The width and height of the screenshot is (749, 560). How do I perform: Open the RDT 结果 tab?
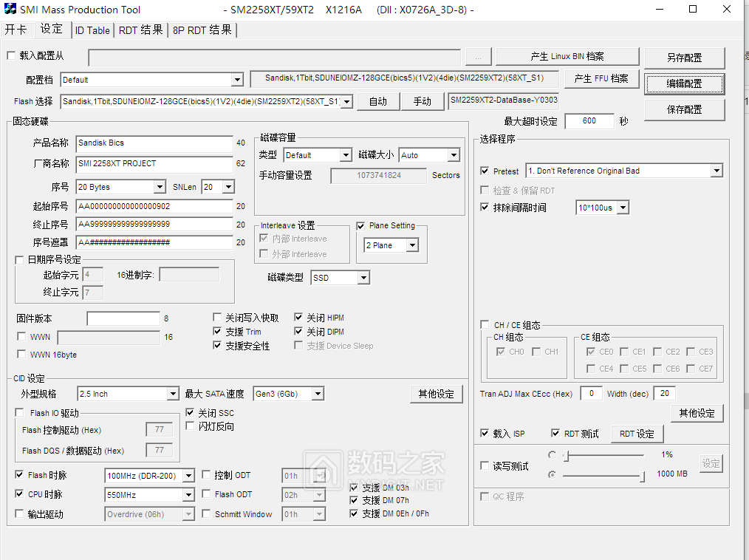pyautogui.click(x=140, y=30)
